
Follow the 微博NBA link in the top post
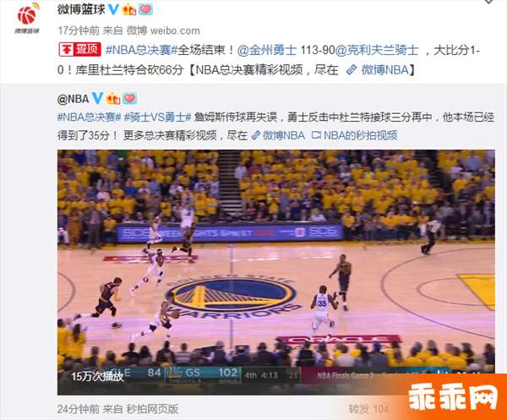[x=378, y=69]
